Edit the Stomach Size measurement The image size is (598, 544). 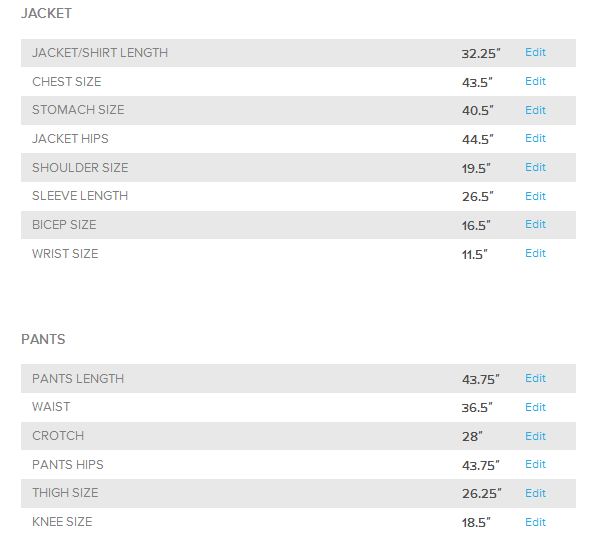(535, 110)
